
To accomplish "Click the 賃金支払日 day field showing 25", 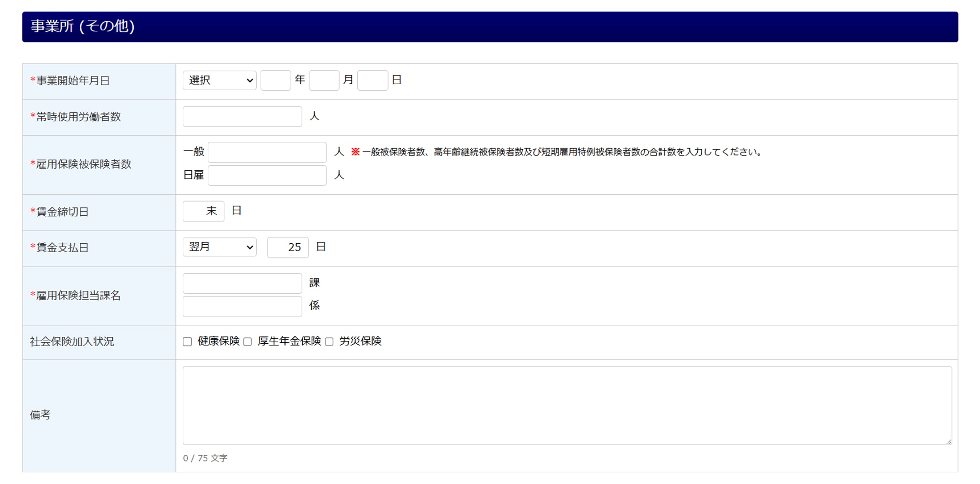I will coord(288,248).
